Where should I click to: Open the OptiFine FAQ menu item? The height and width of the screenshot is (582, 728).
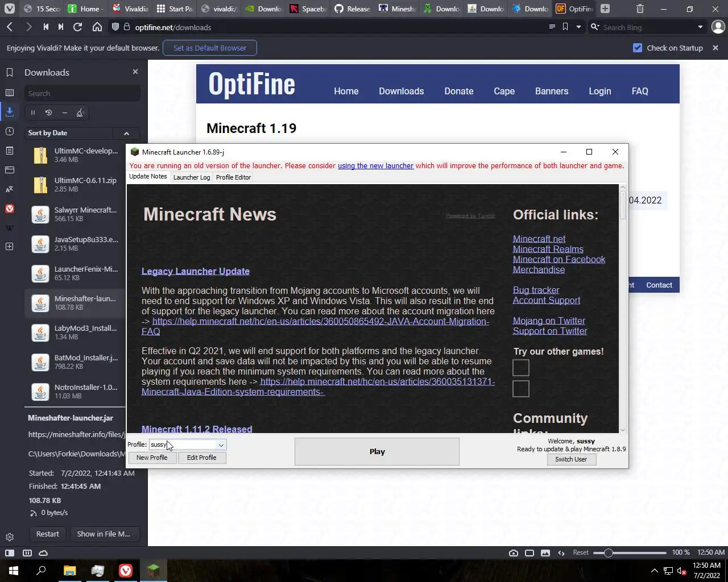point(640,91)
